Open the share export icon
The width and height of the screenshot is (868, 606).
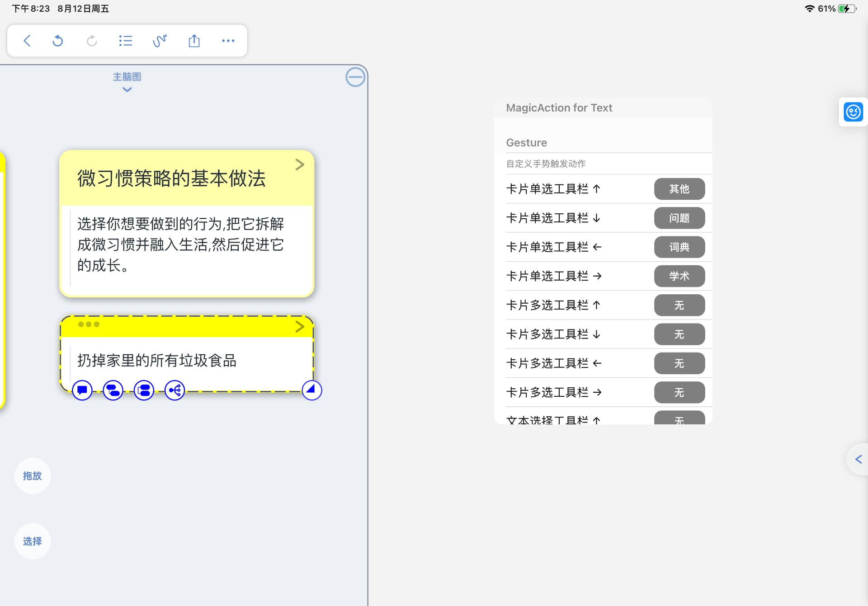coord(194,41)
